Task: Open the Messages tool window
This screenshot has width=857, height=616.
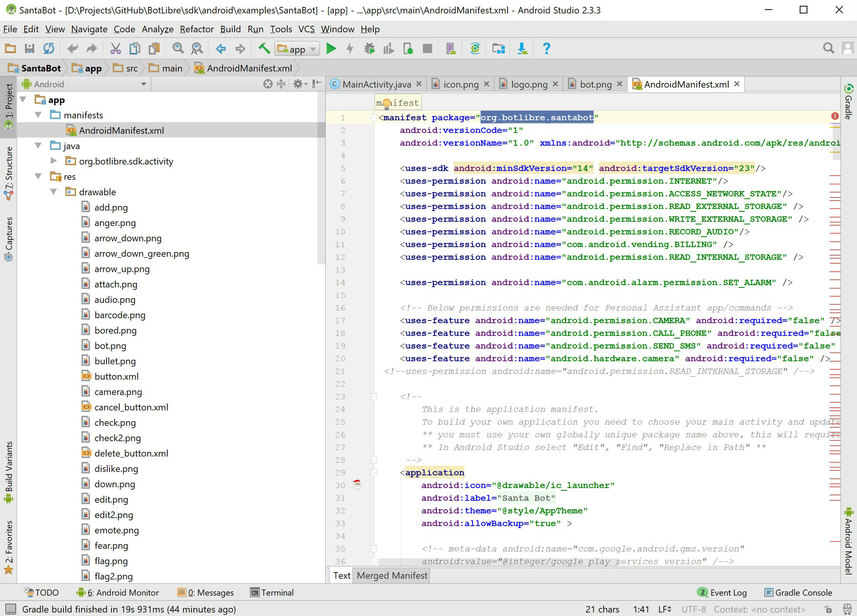Action: pos(206,593)
